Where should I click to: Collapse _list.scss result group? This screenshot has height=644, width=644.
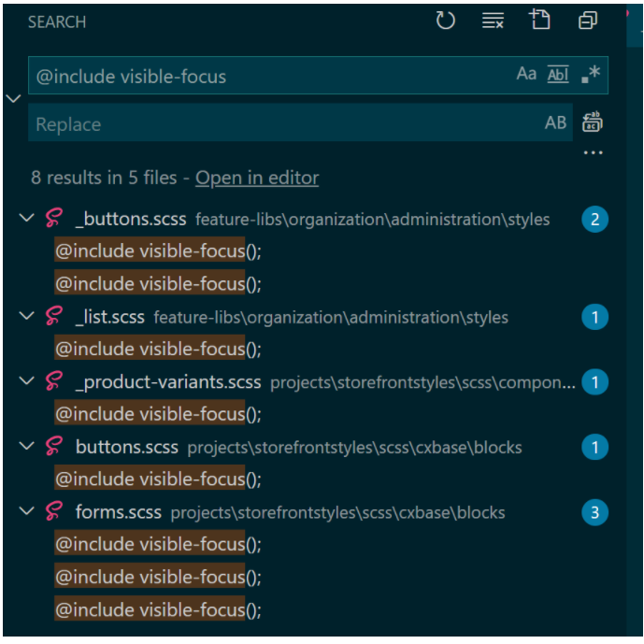(x=27, y=316)
